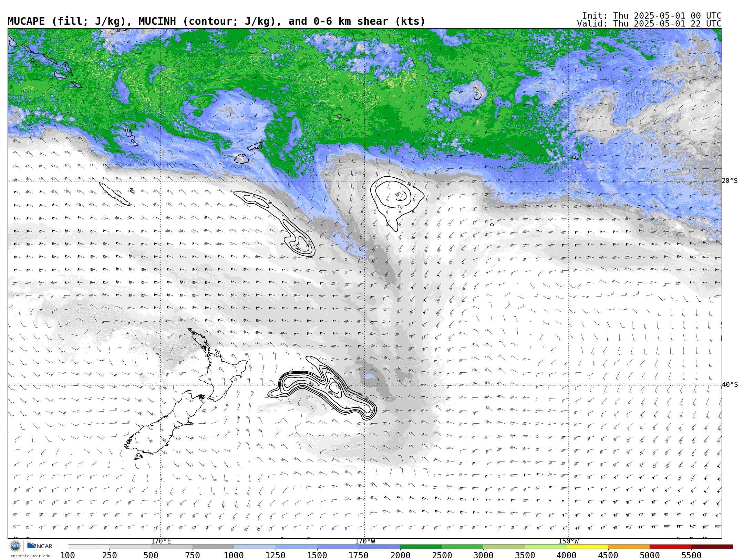
Task: Pick the dark red swatch above 5500
Action: (712, 547)
